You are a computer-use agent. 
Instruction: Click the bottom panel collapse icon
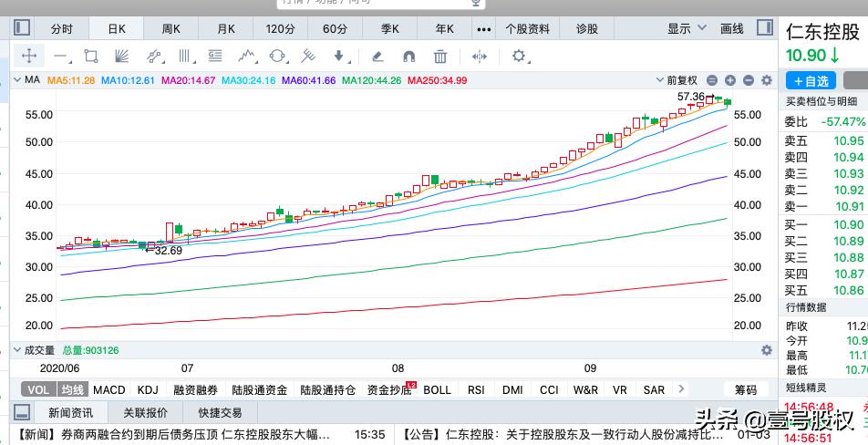click(x=22, y=412)
